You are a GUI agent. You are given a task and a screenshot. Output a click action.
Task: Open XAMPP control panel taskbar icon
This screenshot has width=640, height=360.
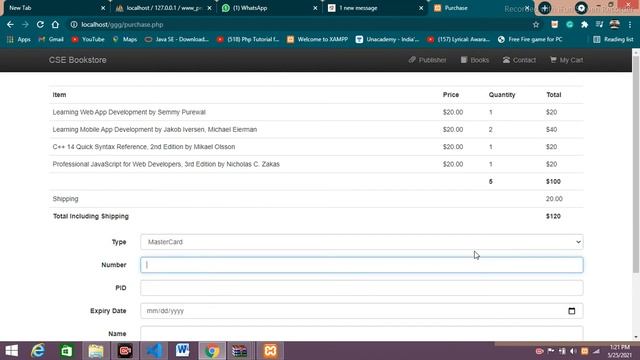click(270, 351)
